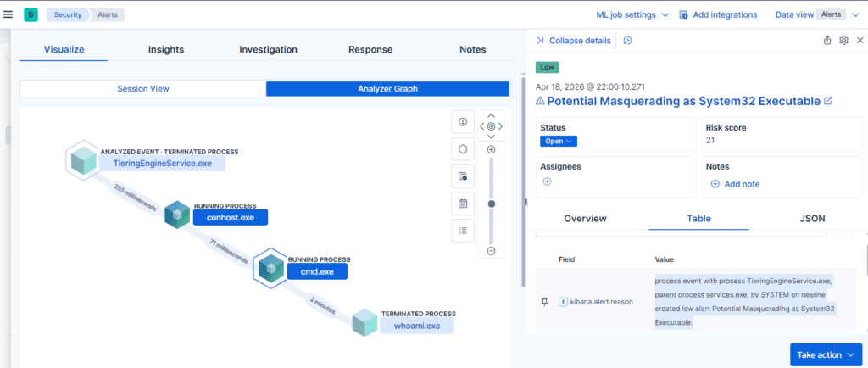Click the share alert icon

[827, 41]
